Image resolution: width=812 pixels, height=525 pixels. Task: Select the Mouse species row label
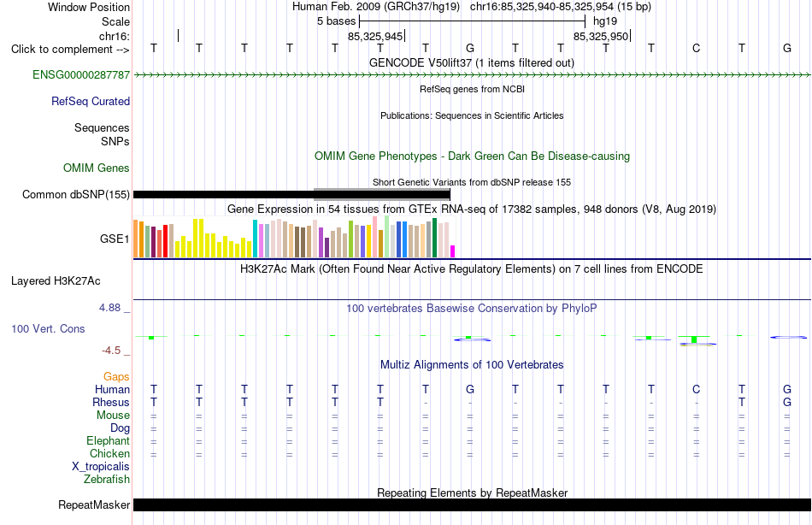click(114, 416)
